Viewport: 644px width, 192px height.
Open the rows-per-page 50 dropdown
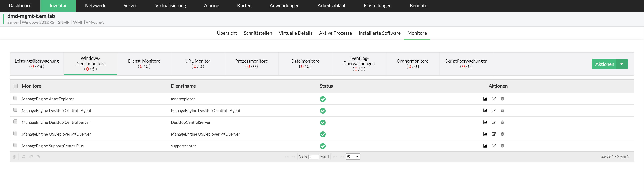pos(353,157)
